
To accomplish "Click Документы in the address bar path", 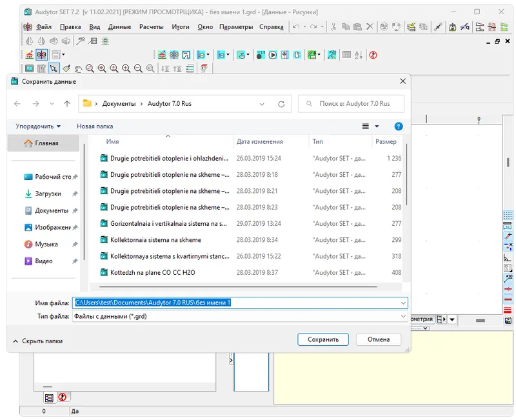I will click(x=119, y=104).
